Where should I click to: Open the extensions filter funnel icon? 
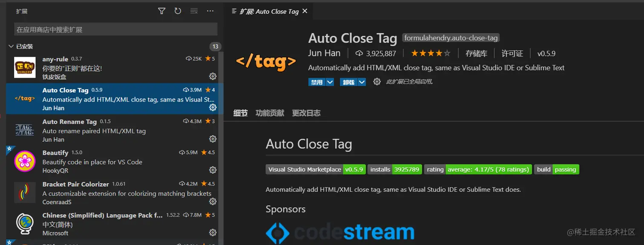pyautogui.click(x=161, y=11)
